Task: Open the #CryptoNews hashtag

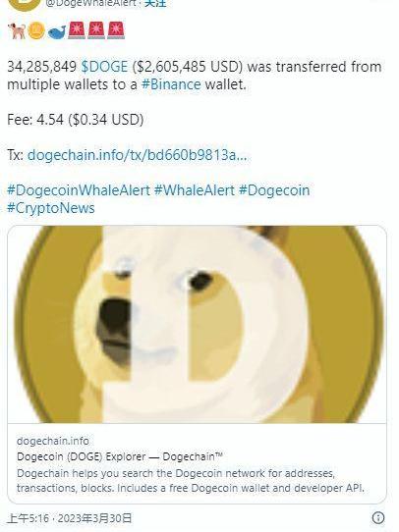Action: pyautogui.click(x=51, y=208)
